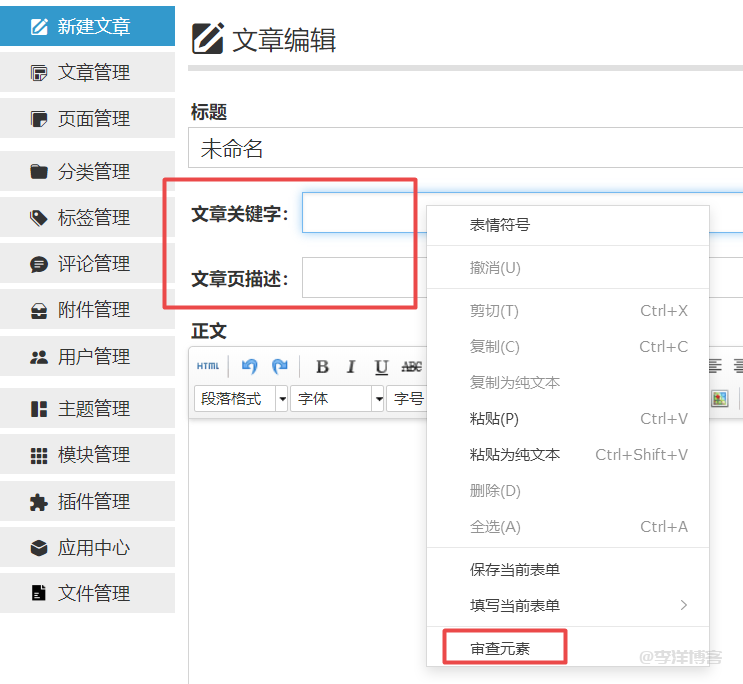Viewport: 743px width, 684px height.
Task: Click the insert image toolbar icon
Action: coord(719,398)
